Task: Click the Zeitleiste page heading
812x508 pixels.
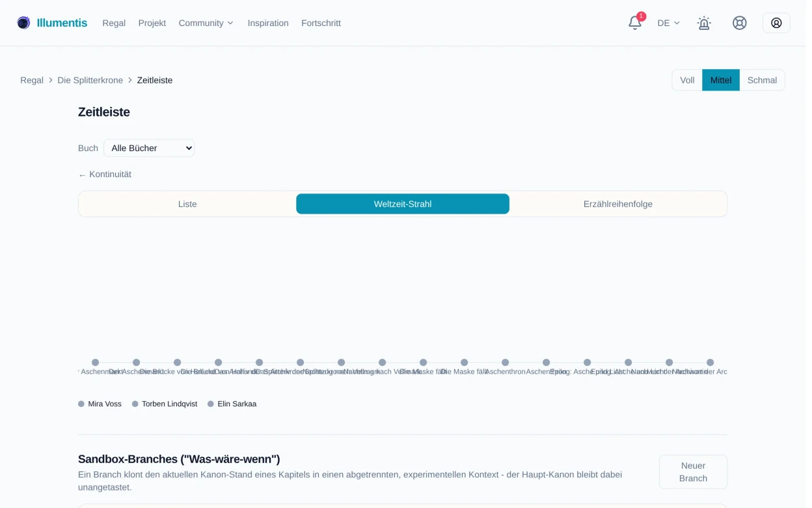Action: coord(104,112)
